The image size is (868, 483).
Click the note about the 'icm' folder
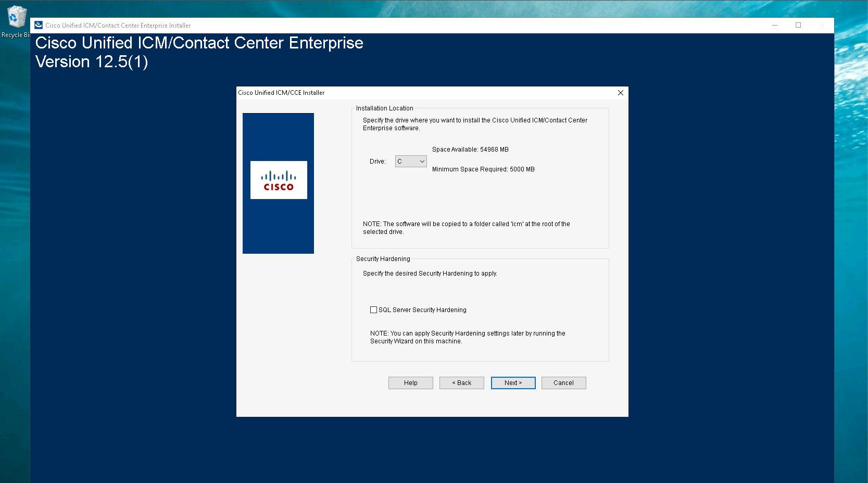coord(467,228)
